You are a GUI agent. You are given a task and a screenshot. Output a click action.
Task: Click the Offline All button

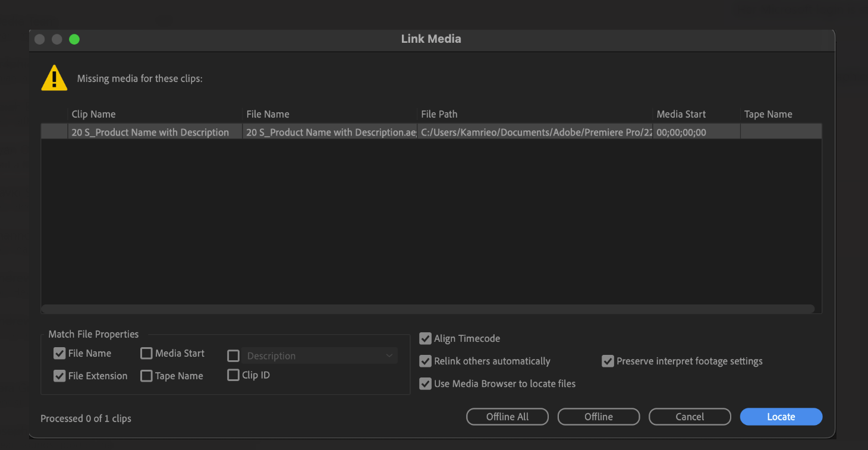tap(507, 416)
